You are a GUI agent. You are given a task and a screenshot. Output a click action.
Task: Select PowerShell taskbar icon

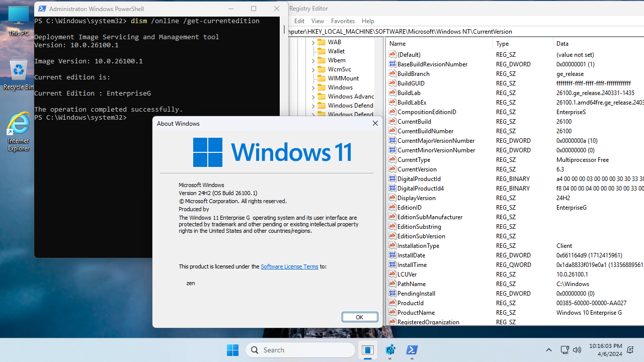[412, 350]
